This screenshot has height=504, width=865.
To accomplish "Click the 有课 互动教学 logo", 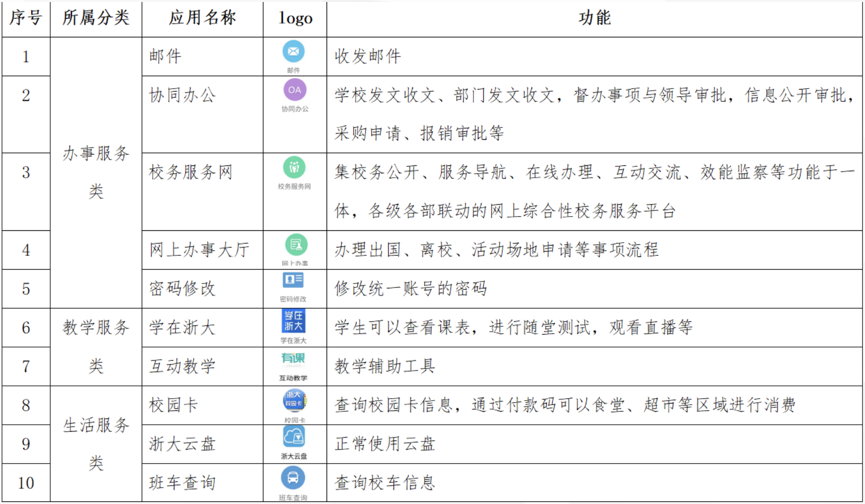I will [x=293, y=359].
